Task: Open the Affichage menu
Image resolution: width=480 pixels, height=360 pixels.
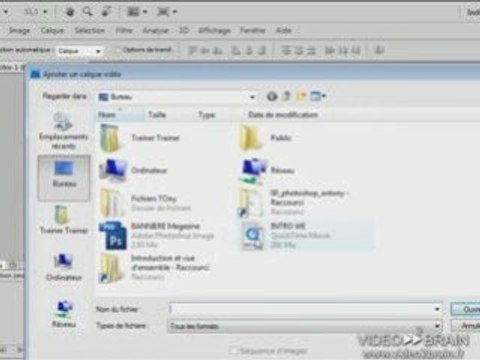Action: 215,31
